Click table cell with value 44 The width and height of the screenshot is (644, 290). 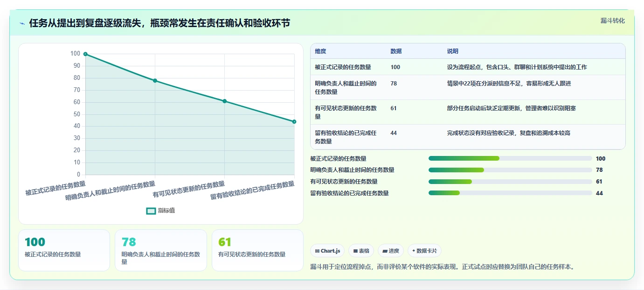(394, 133)
